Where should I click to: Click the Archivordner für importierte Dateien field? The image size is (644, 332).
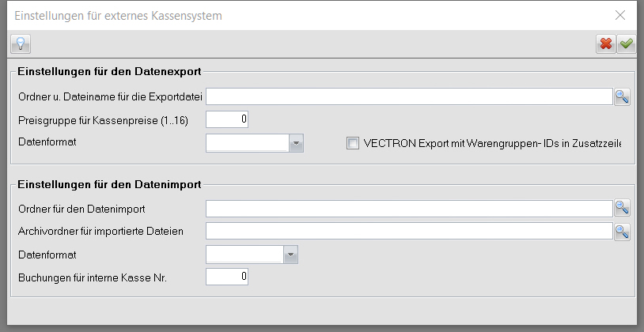[x=410, y=231]
